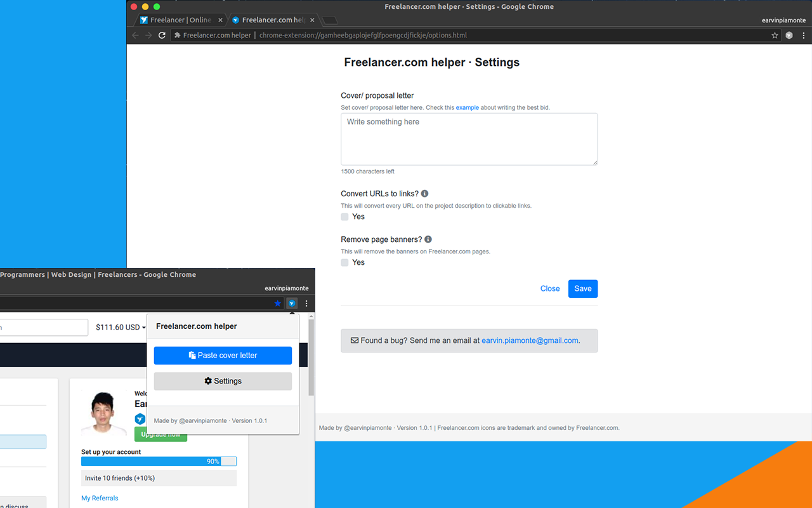Click the Set up your account heading
Screen dimensions: 812x508
coord(111,452)
